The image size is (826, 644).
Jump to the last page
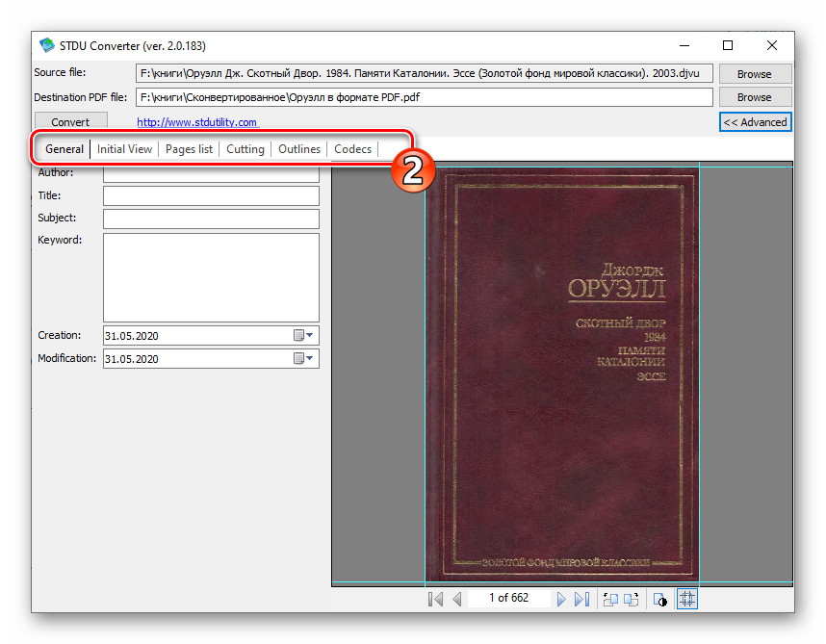(581, 599)
